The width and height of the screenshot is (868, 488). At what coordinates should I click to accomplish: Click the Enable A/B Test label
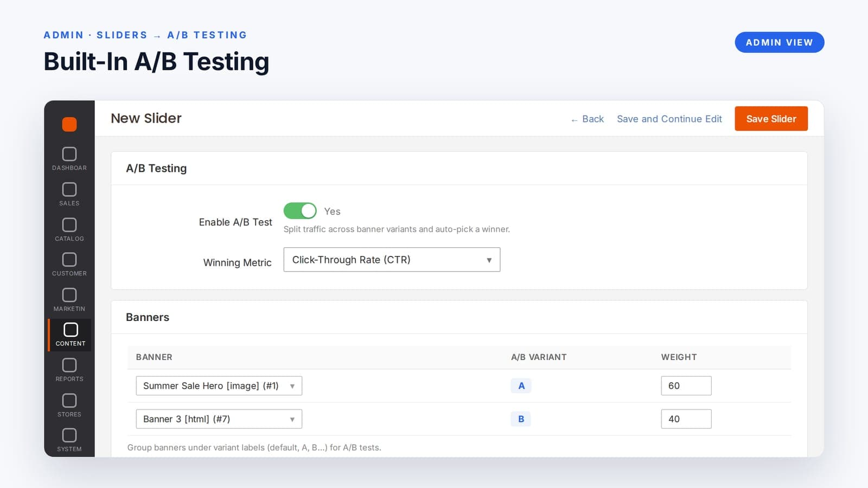tap(235, 222)
